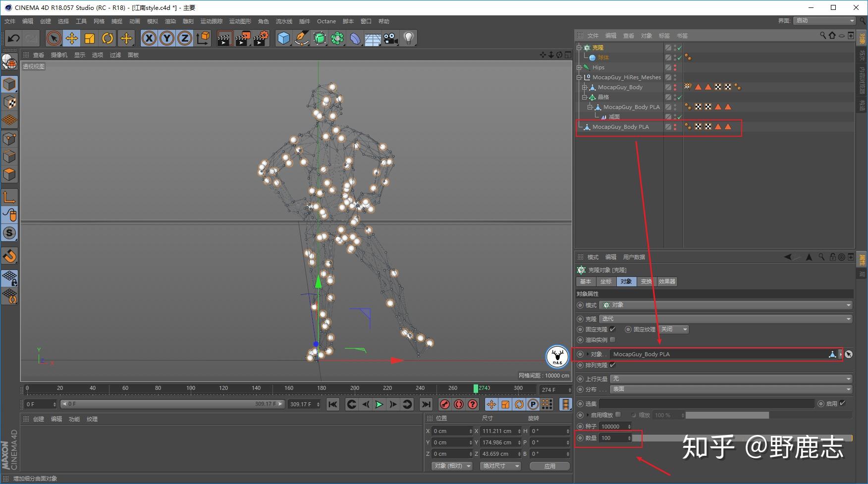Open the spline pen tool icon

click(302, 38)
